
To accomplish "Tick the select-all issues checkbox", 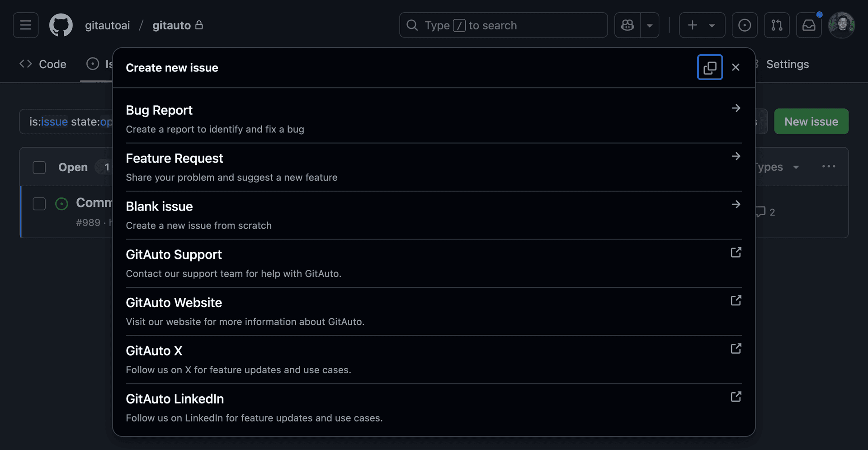I will [39, 168].
